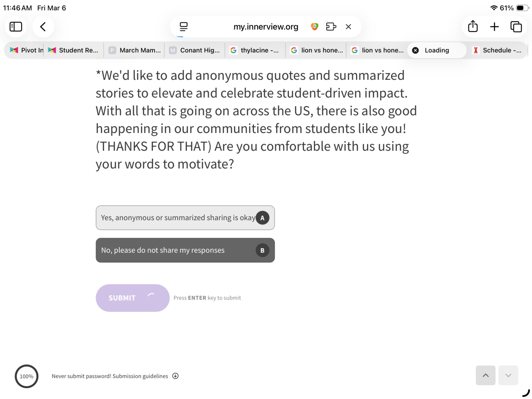Image resolution: width=532 pixels, height=399 pixels.
Task: Go to next question with down chevron
Action: click(508, 375)
